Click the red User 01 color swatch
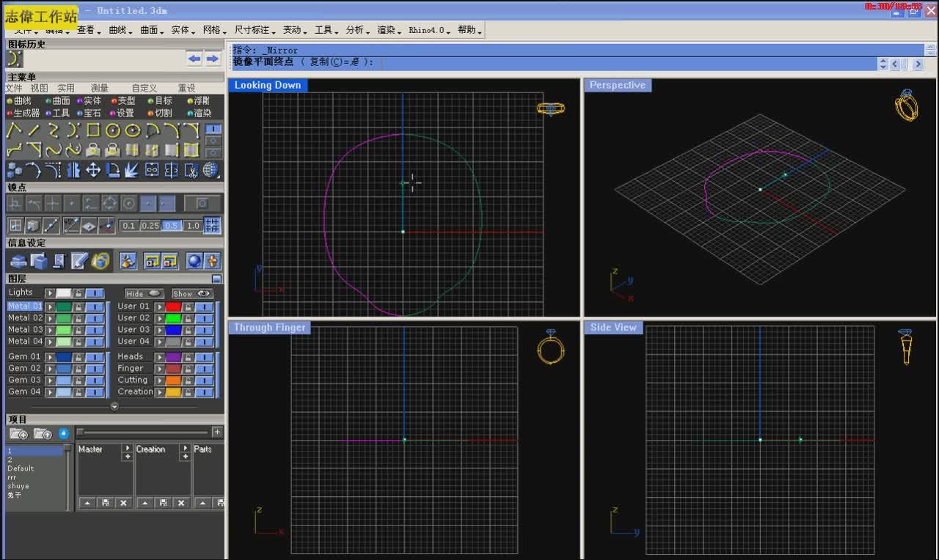 click(173, 306)
